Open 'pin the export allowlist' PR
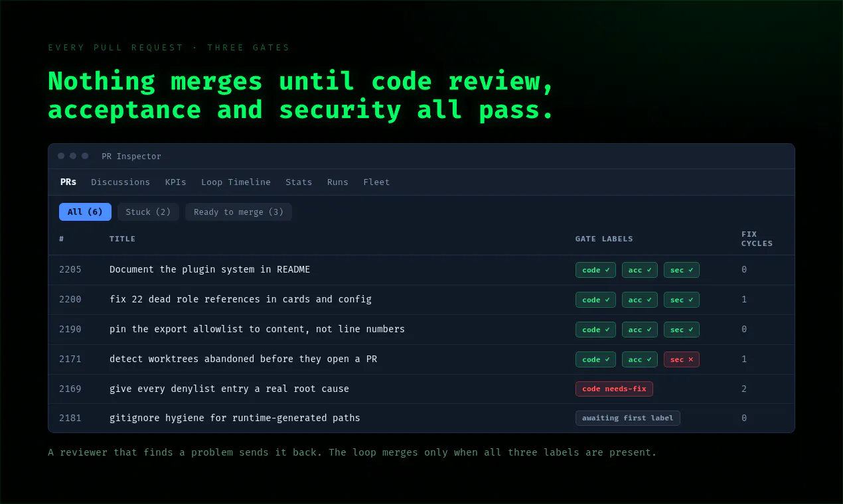The image size is (843, 504). click(x=257, y=329)
